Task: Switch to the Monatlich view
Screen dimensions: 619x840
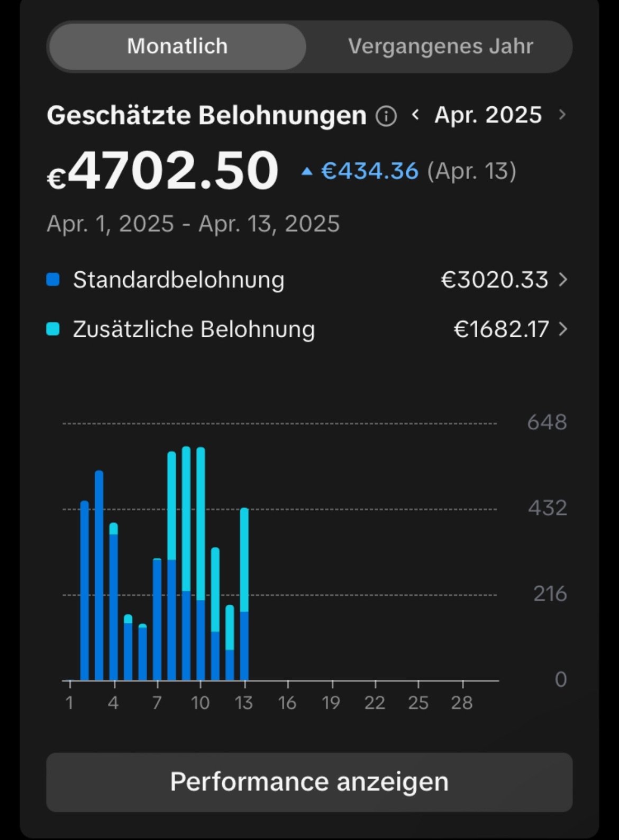Action: tap(177, 47)
